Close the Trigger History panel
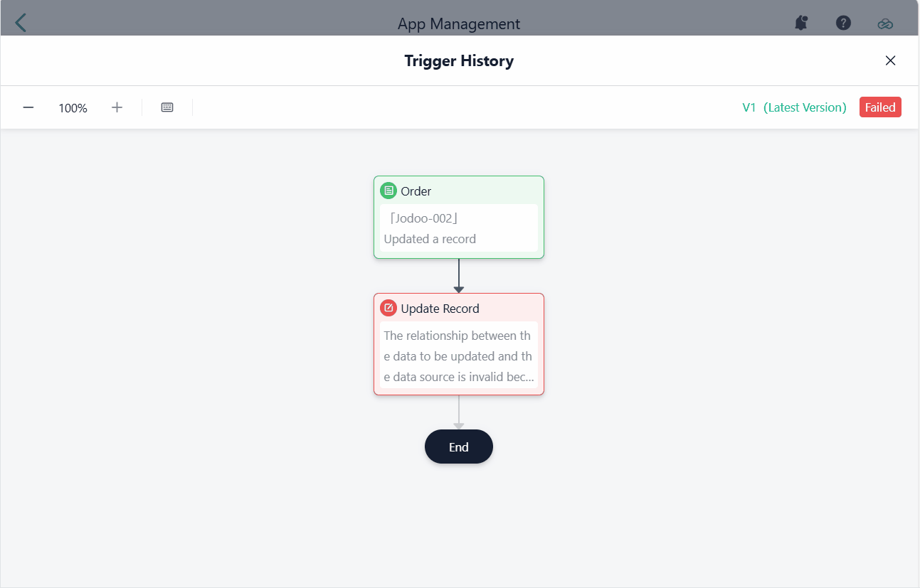Screen dimensions: 920x588 point(890,60)
